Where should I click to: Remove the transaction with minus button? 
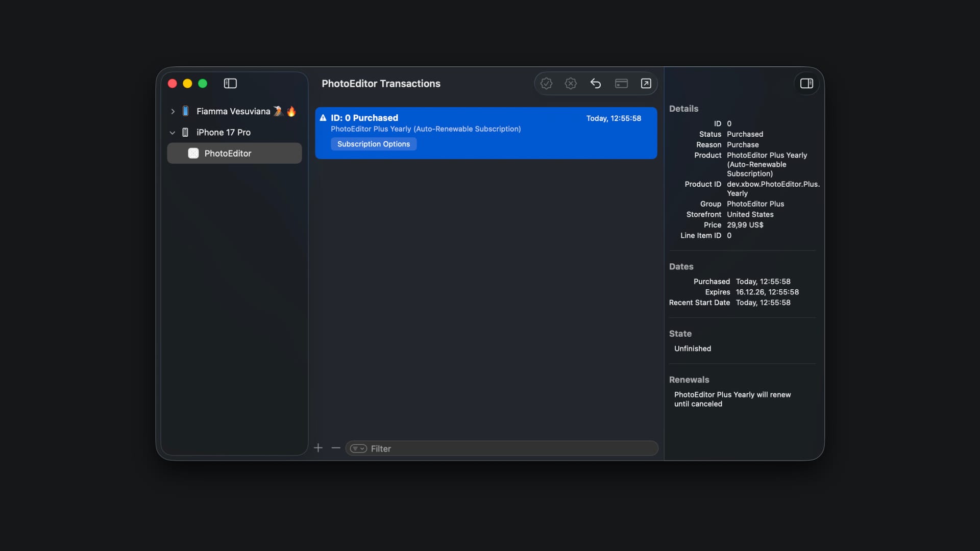click(x=336, y=448)
